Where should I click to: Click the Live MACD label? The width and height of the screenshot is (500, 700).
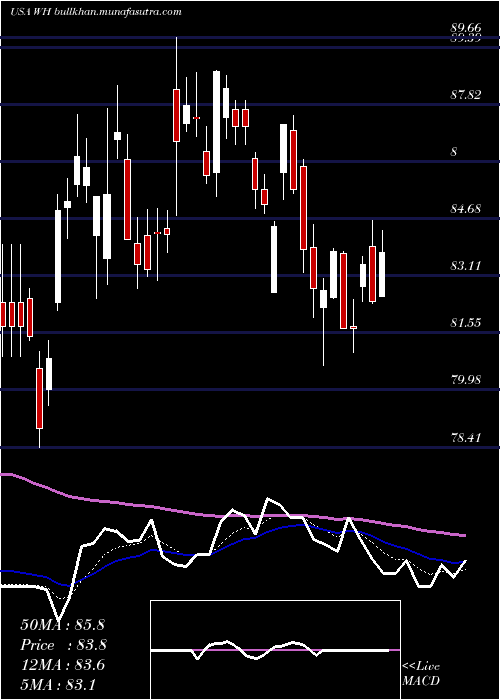(x=421, y=673)
